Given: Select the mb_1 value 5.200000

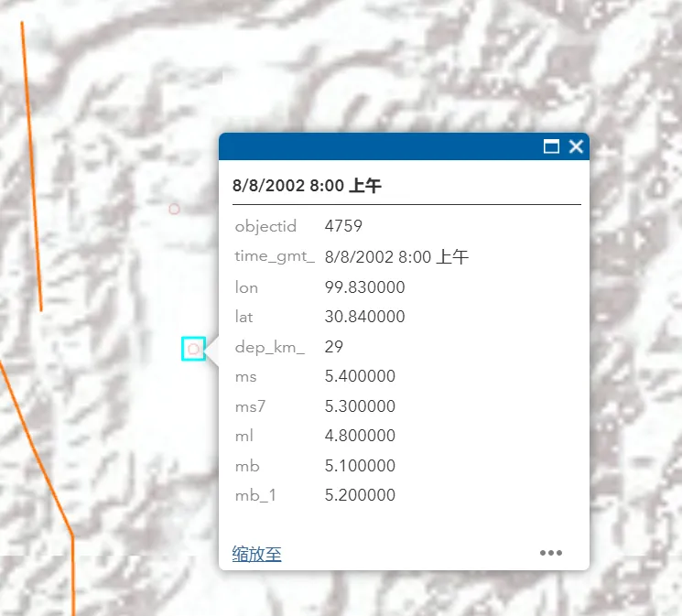Looking at the screenshot, I should click(x=360, y=495).
